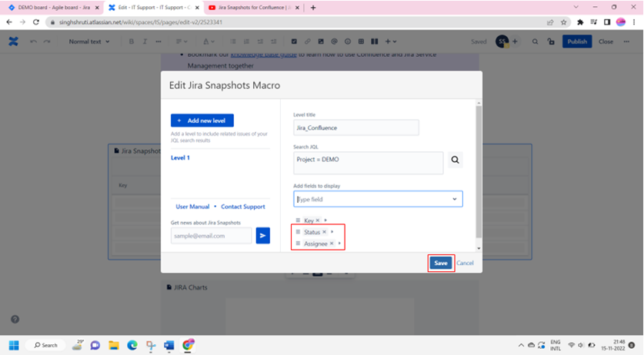Toggle bold formatting in editor toolbar
Viewport: 644px width, 355px height.
[x=132, y=41]
